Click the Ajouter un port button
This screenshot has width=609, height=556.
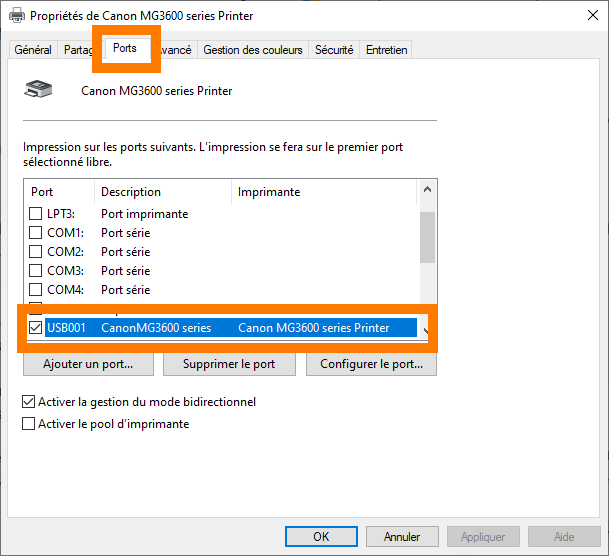(x=88, y=364)
